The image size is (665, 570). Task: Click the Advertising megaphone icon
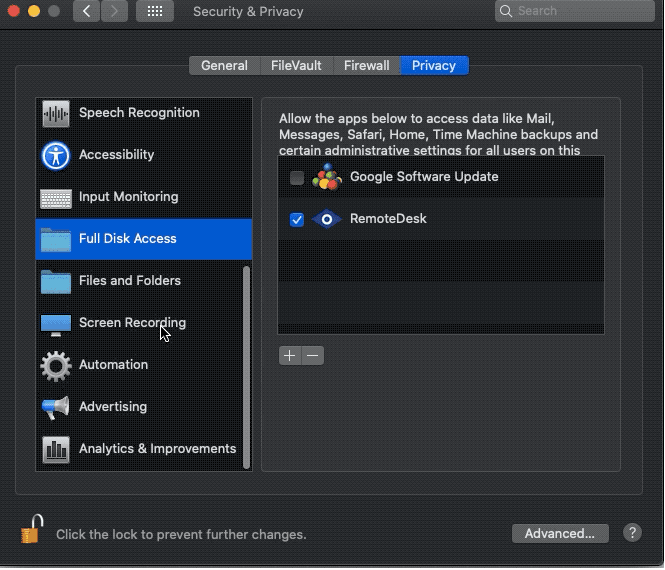(x=56, y=408)
